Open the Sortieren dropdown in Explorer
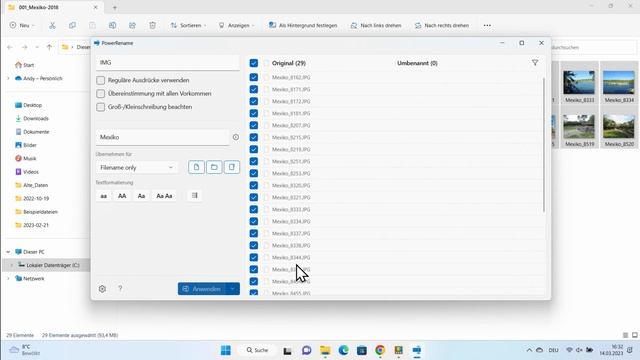This screenshot has width=640, height=360. pyautogui.click(x=188, y=25)
